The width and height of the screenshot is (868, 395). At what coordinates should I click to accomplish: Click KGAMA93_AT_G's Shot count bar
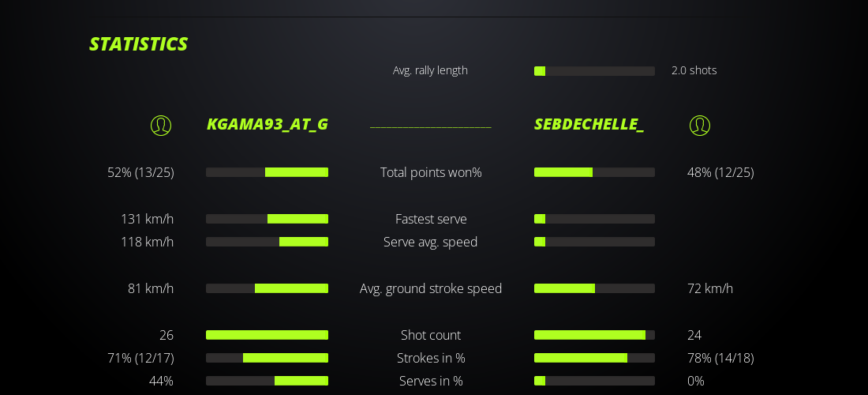point(267,335)
